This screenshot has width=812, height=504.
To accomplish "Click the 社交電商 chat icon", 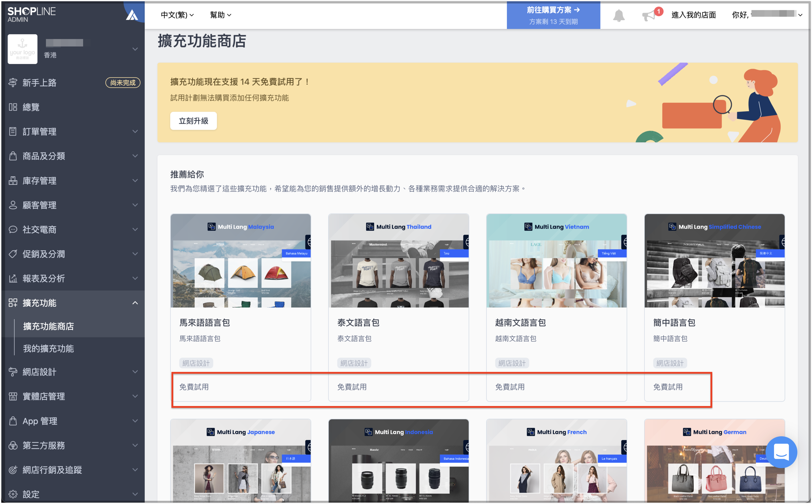I will [x=13, y=229].
